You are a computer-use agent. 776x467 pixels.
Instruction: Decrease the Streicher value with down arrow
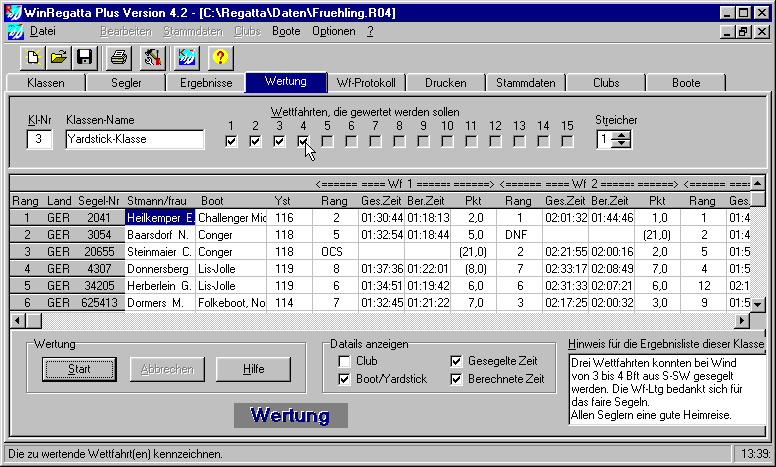(623, 144)
